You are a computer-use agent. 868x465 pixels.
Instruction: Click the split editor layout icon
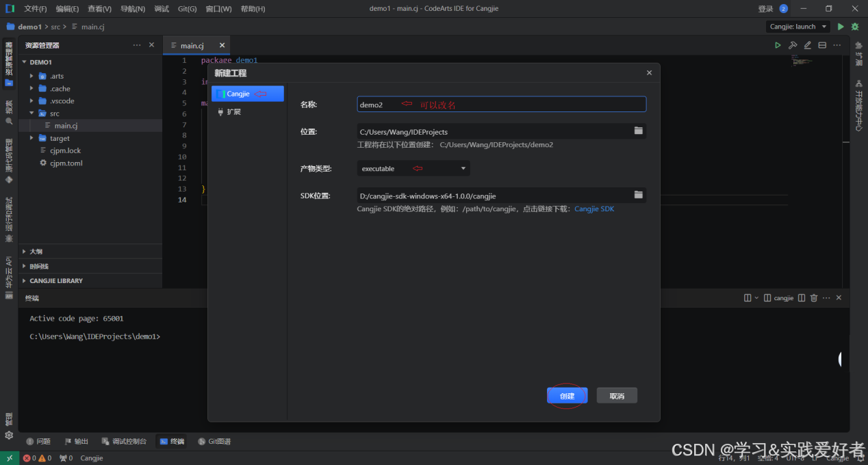(x=822, y=46)
